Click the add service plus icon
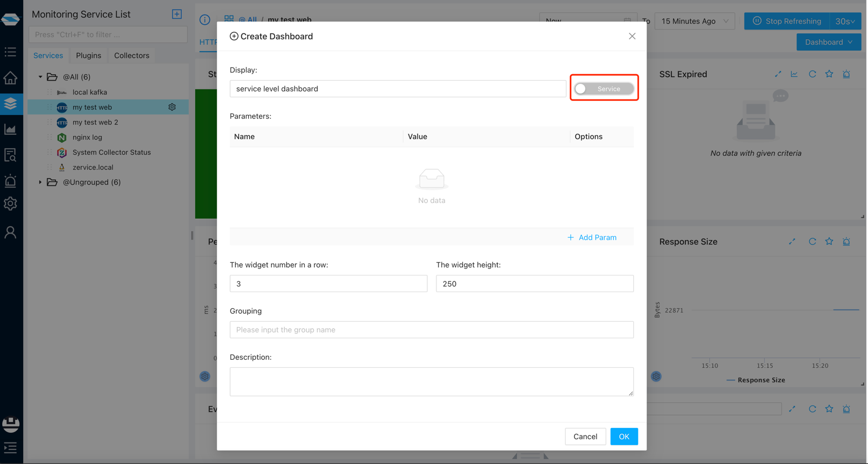The width and height of the screenshot is (868, 464). click(x=177, y=14)
